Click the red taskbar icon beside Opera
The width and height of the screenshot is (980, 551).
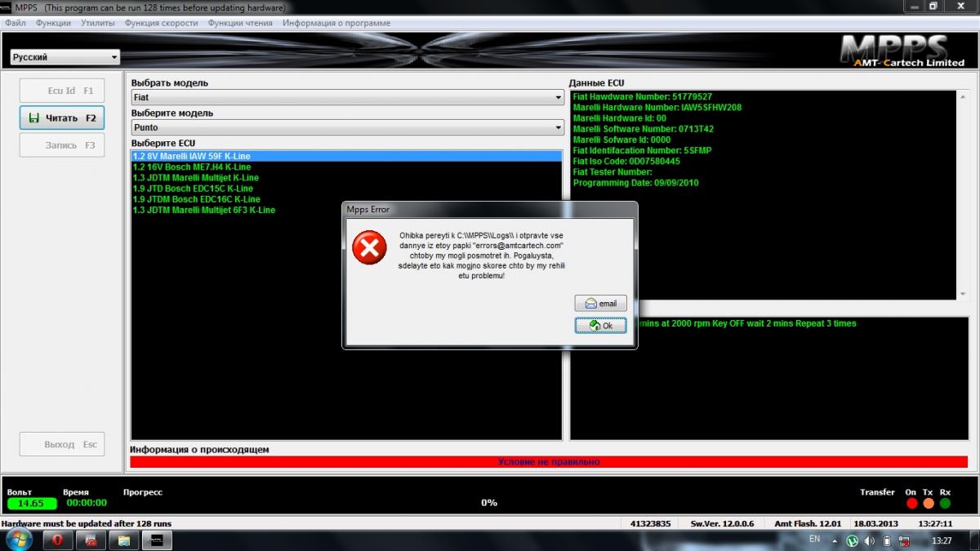coord(91,540)
